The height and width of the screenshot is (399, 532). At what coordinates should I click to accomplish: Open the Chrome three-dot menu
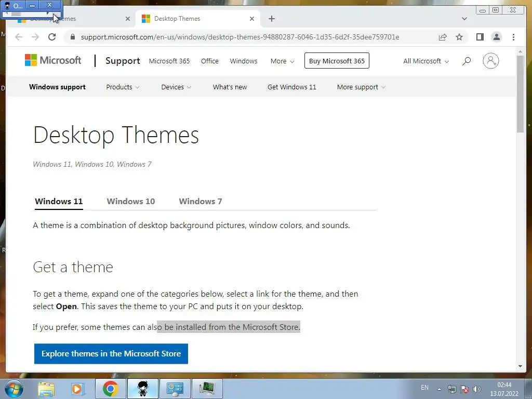pos(513,37)
